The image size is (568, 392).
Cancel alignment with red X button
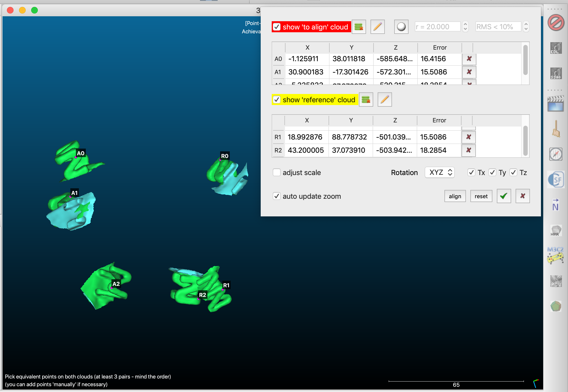coord(522,196)
